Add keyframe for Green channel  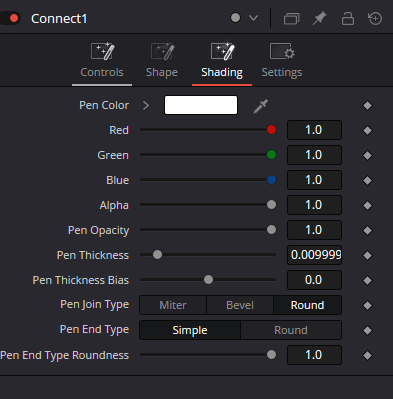tap(367, 156)
